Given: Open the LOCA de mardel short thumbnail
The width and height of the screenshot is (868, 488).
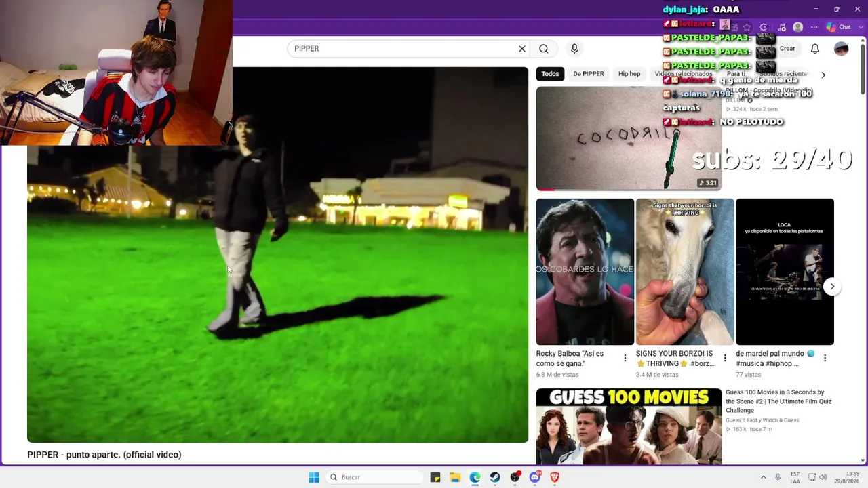Looking at the screenshot, I should click(x=785, y=272).
